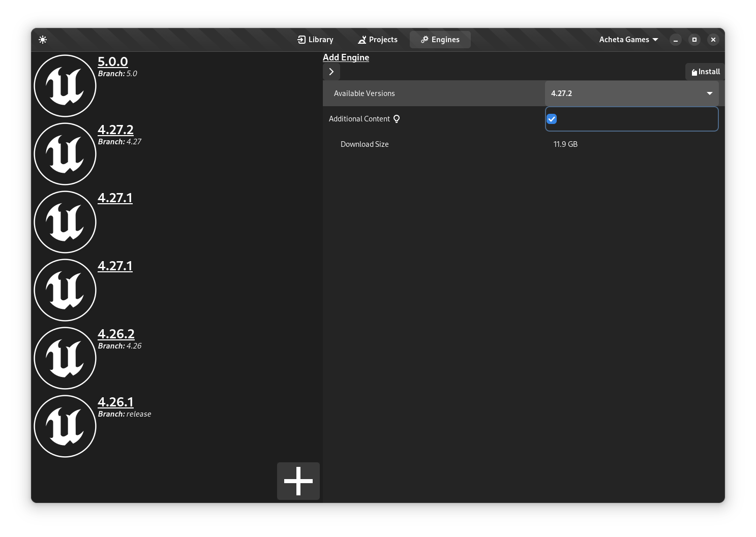
Task: Maximize the window
Action: pyautogui.click(x=694, y=40)
